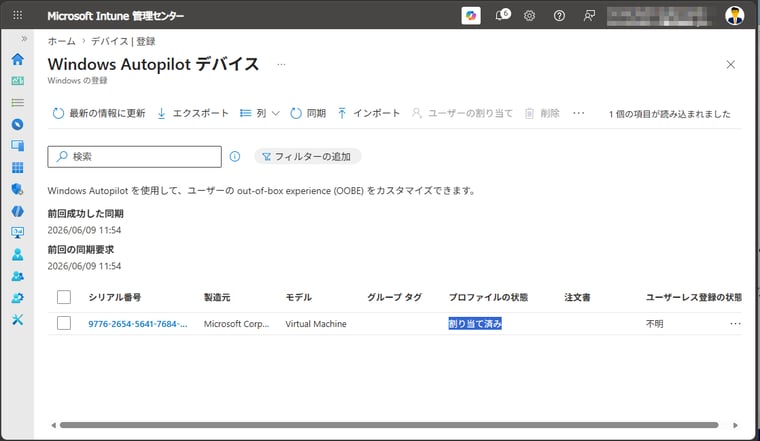Click the horizontal scrollbar right arrow

click(x=735, y=425)
